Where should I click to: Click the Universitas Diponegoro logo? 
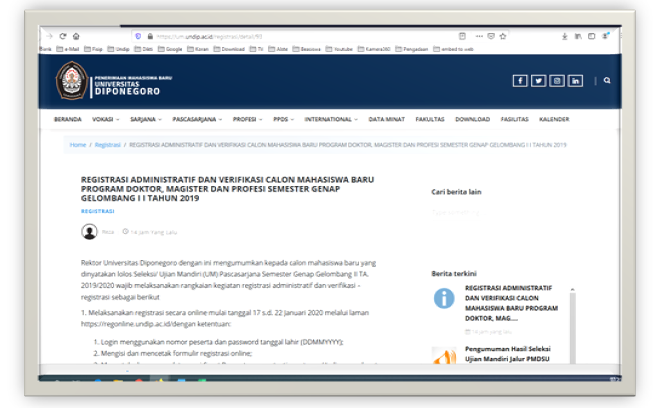point(73,80)
